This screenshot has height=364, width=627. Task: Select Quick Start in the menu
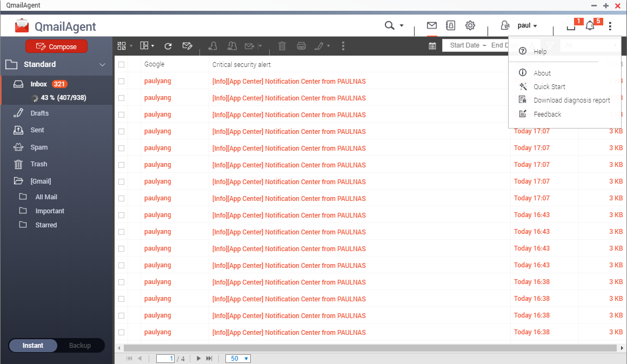pos(549,86)
